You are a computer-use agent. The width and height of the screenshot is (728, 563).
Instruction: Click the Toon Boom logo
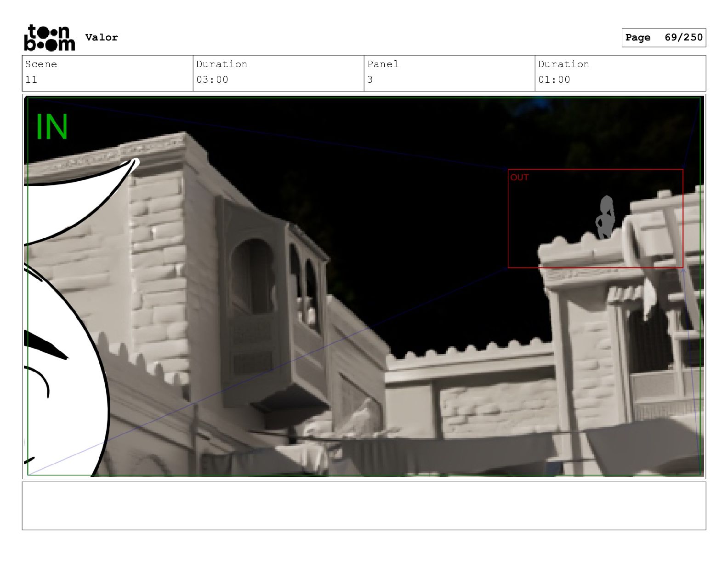click(49, 38)
